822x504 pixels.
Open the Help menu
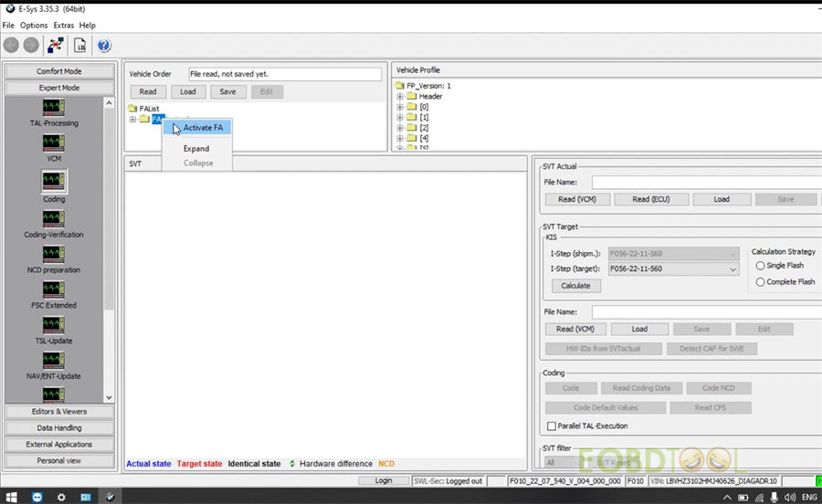(87, 26)
